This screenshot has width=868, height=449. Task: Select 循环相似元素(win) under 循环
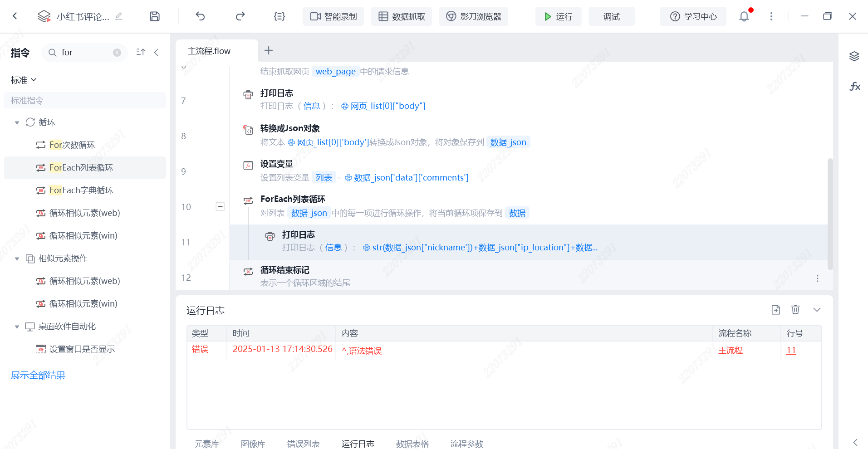pyautogui.click(x=85, y=236)
